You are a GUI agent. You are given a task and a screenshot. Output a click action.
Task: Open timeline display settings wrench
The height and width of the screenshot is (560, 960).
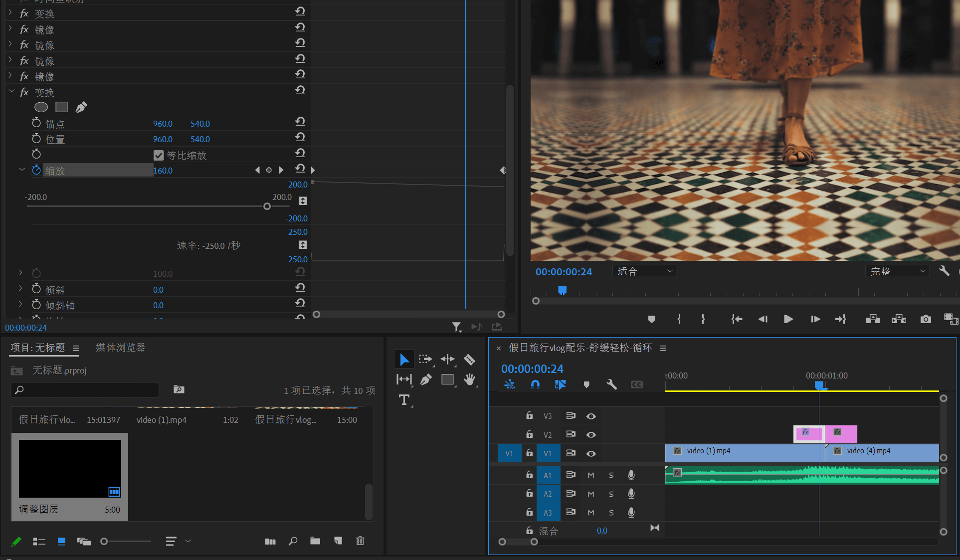pyautogui.click(x=611, y=384)
